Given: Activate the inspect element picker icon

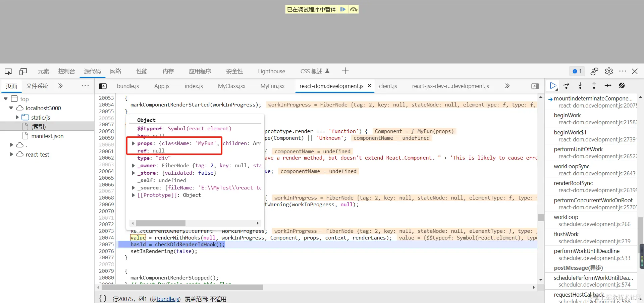Looking at the screenshot, I should [8, 71].
